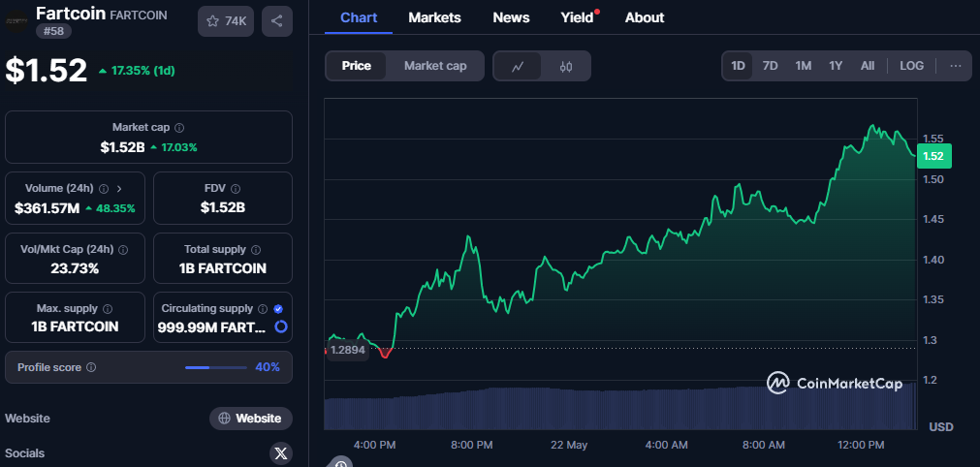Click the 23.73% Vol/Mkt Cap value

click(x=75, y=269)
